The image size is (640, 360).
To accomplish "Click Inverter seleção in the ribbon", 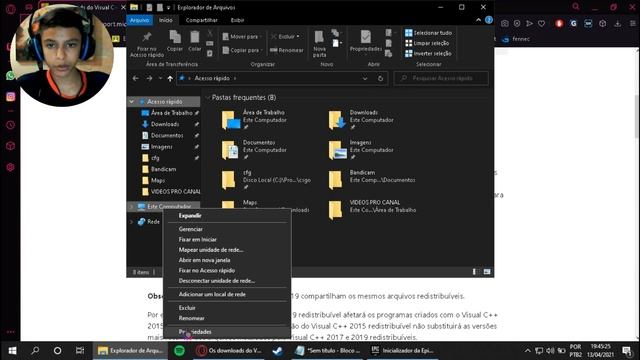I will coord(428,53).
